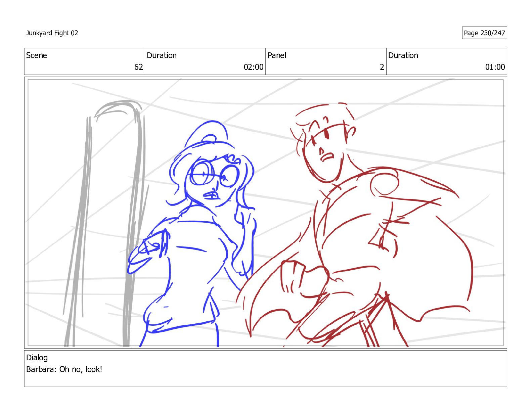Click the blue sketched woman with glasses
The image size is (532, 411).
coord(191,234)
